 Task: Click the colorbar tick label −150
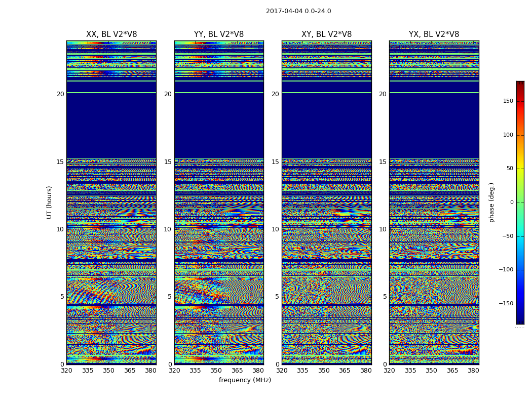tap(506, 303)
